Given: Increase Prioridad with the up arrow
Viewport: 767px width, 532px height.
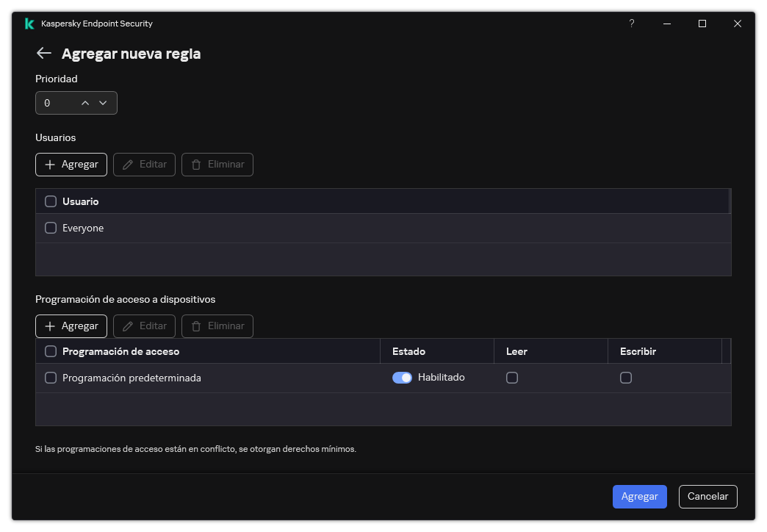Looking at the screenshot, I should [x=85, y=103].
